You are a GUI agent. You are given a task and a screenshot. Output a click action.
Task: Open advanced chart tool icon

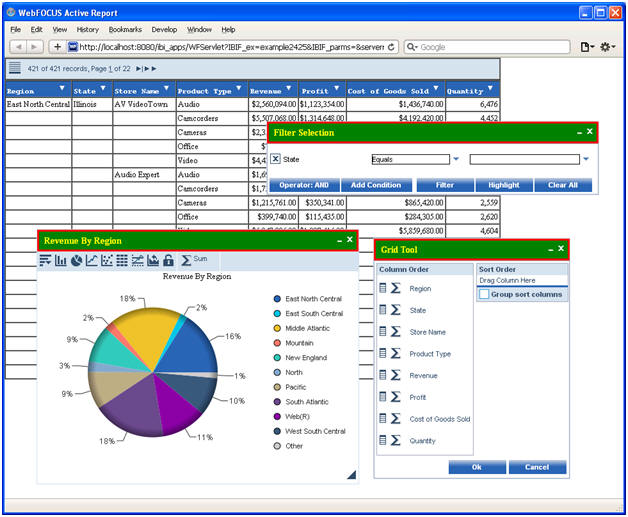point(137,260)
